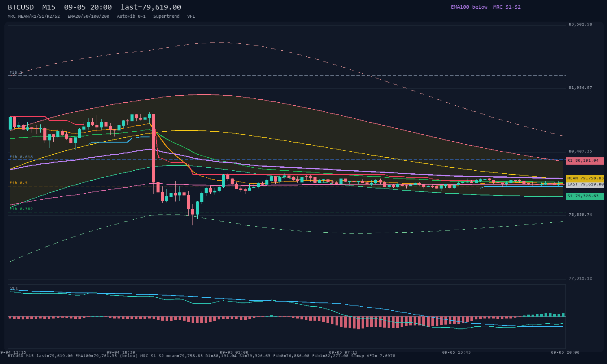Select the MRC MEAN/R1/S1/R2/S2 indicator label

34,16
